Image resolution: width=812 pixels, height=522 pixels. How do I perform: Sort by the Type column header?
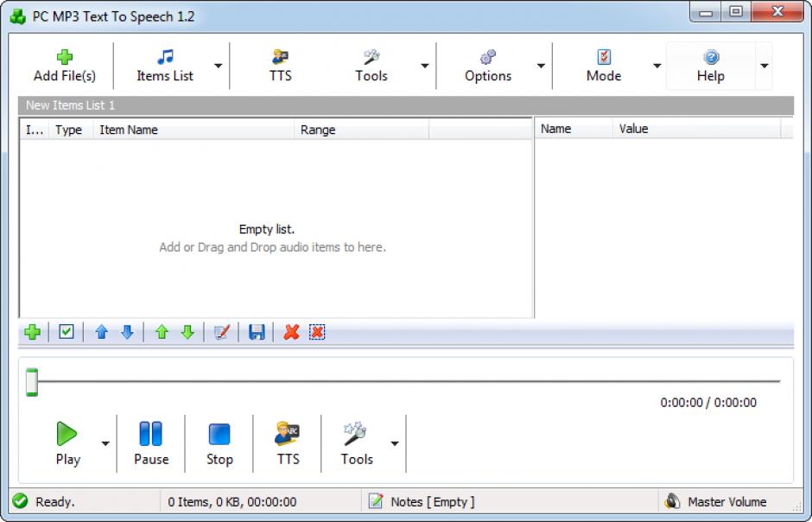pos(71,130)
